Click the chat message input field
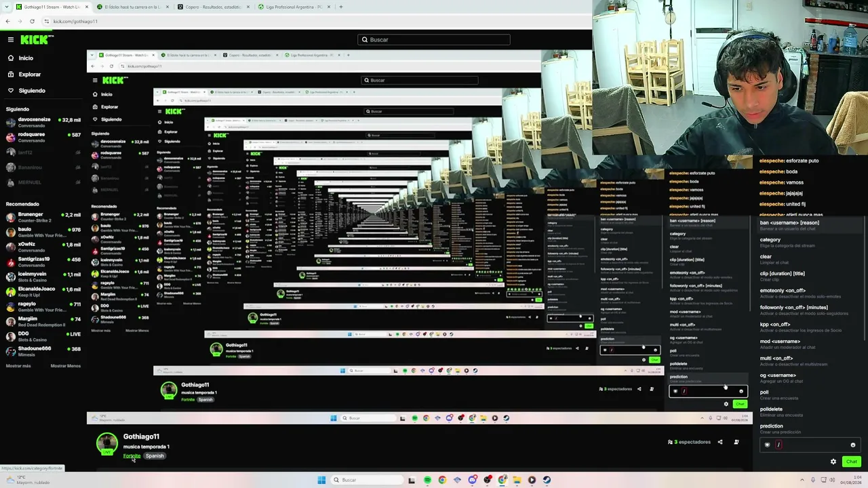This screenshot has width=868, height=488. (810, 445)
